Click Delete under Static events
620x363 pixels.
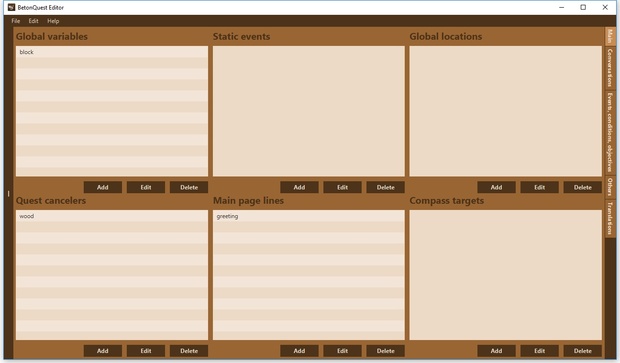click(x=386, y=187)
